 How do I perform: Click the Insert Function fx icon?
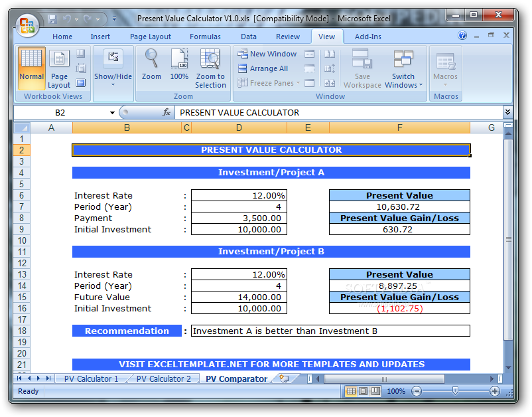point(166,112)
